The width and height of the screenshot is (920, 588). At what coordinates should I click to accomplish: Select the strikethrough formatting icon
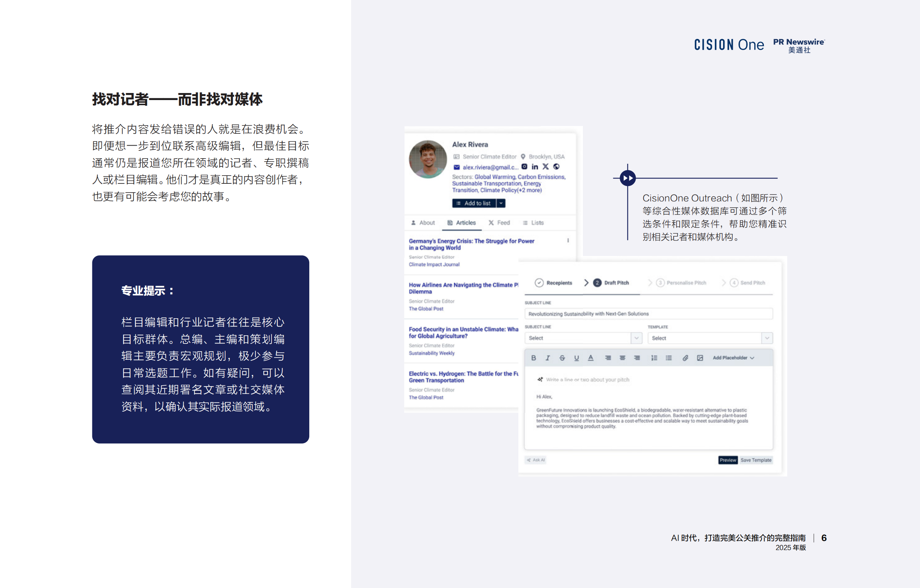tap(562, 358)
